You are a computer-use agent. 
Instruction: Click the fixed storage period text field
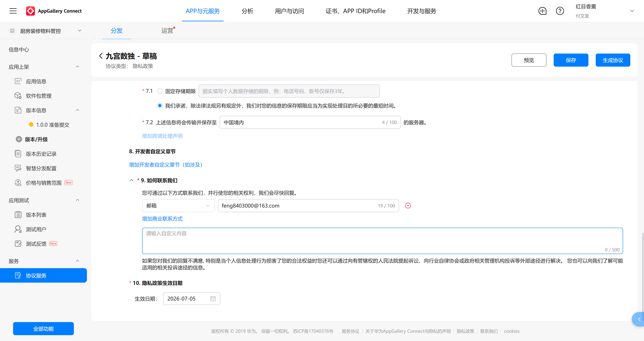pos(289,91)
